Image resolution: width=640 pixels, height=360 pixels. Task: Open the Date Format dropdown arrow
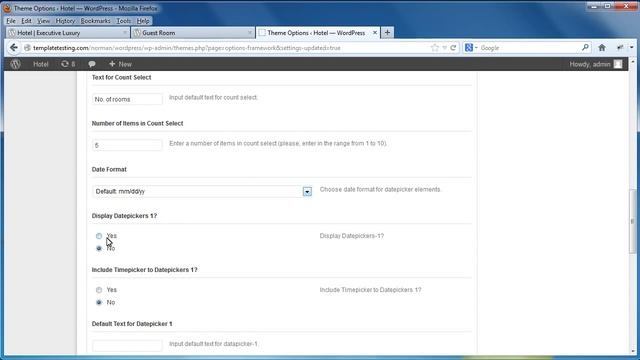click(x=307, y=191)
